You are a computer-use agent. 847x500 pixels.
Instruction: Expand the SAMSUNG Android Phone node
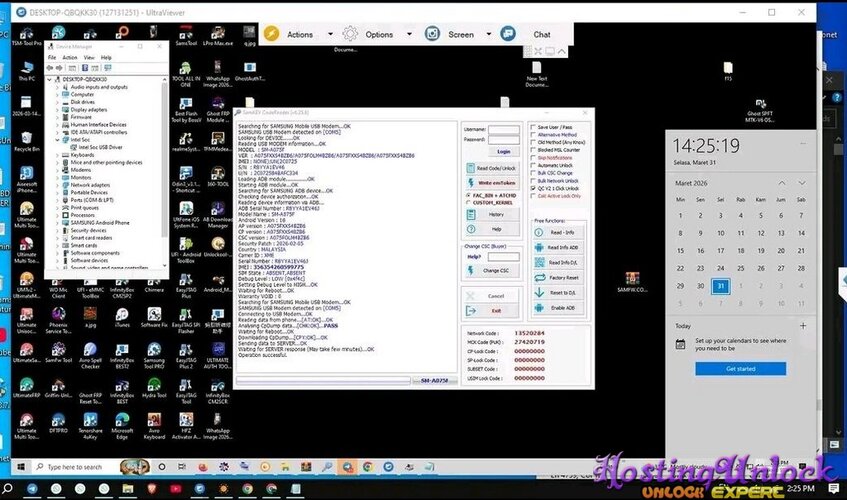tap(57, 223)
